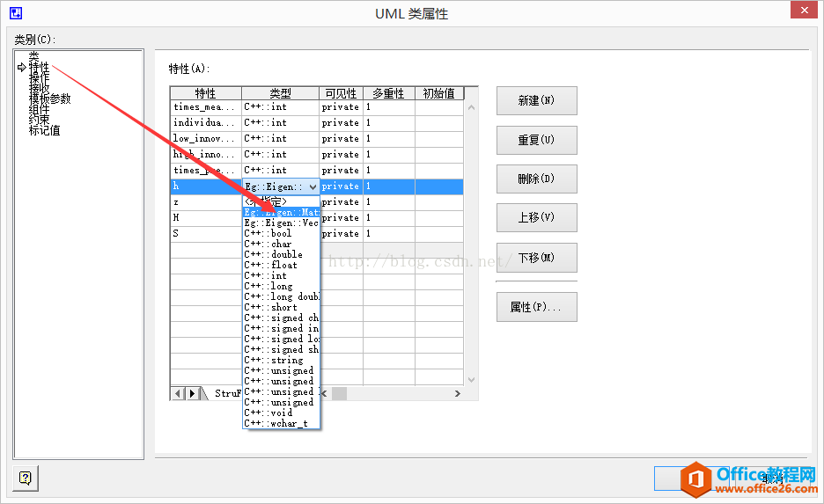The height and width of the screenshot is (504, 824).
Task: Choose C++::long doubl in the type dropdown
Action: (281, 296)
